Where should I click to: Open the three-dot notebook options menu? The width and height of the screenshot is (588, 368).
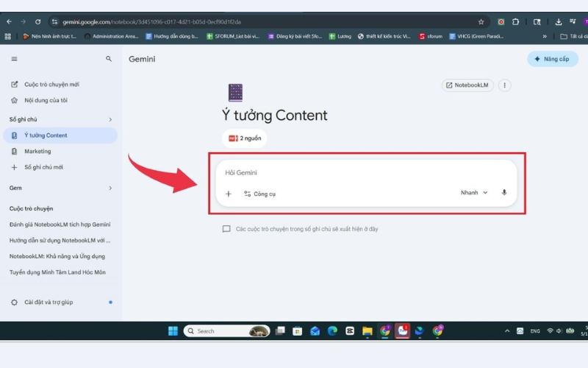point(504,85)
